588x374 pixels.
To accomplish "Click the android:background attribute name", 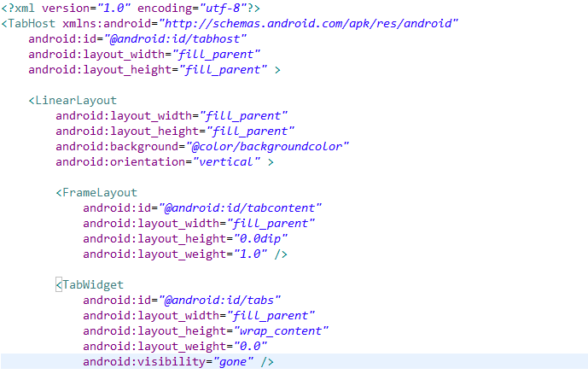I will tap(118, 146).
